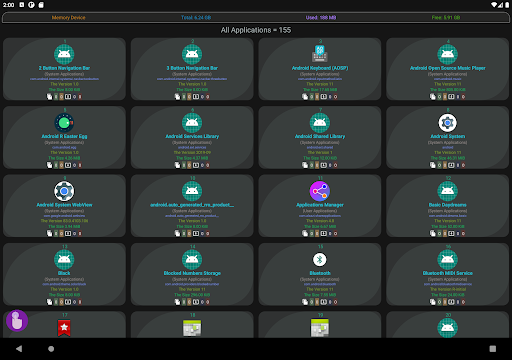Tap the Android R Easter Egg icon
Screen dimensions: 512x360
click(64, 122)
